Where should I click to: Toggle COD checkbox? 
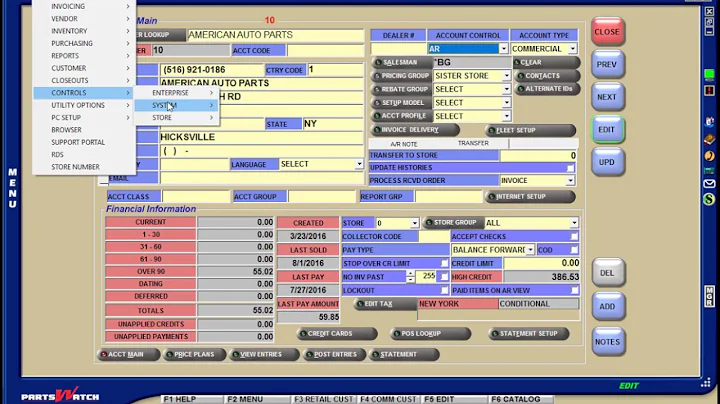[x=574, y=250]
